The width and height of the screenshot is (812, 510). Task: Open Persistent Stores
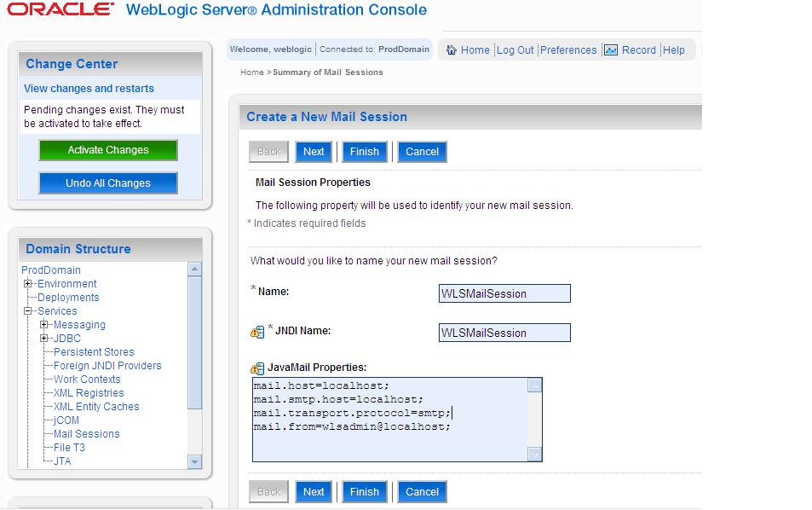tap(94, 352)
